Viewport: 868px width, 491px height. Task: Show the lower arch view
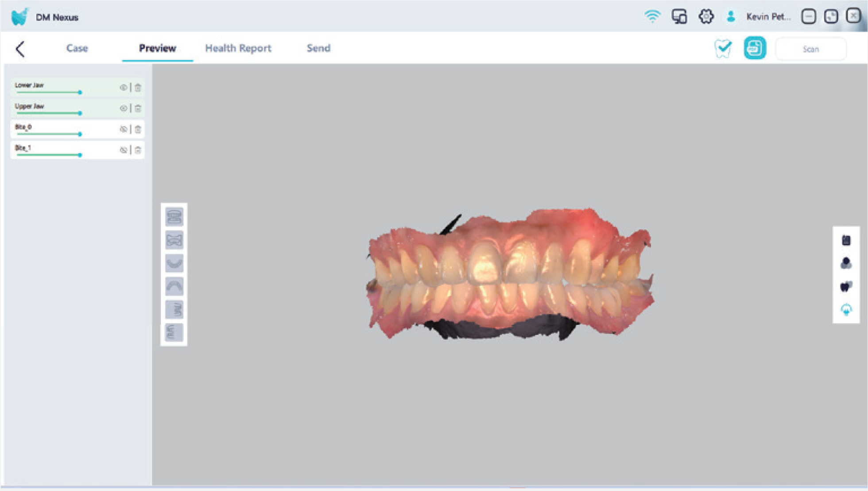point(174,263)
